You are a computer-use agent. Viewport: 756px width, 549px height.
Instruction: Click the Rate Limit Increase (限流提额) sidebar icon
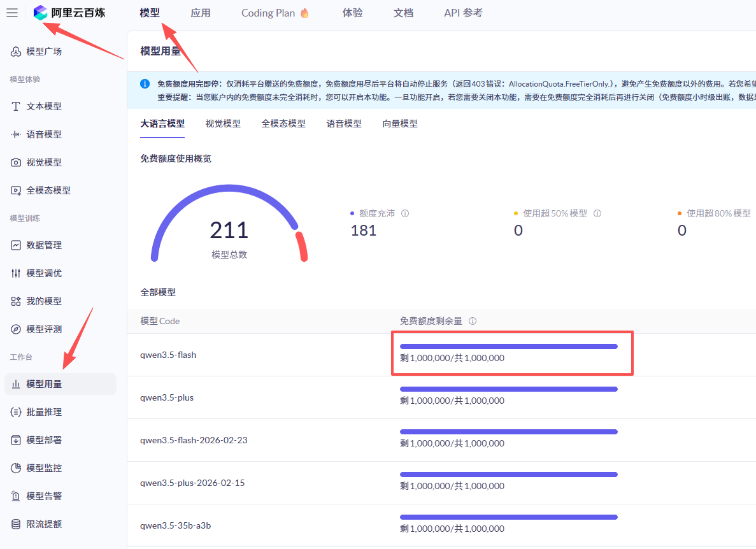(x=16, y=524)
